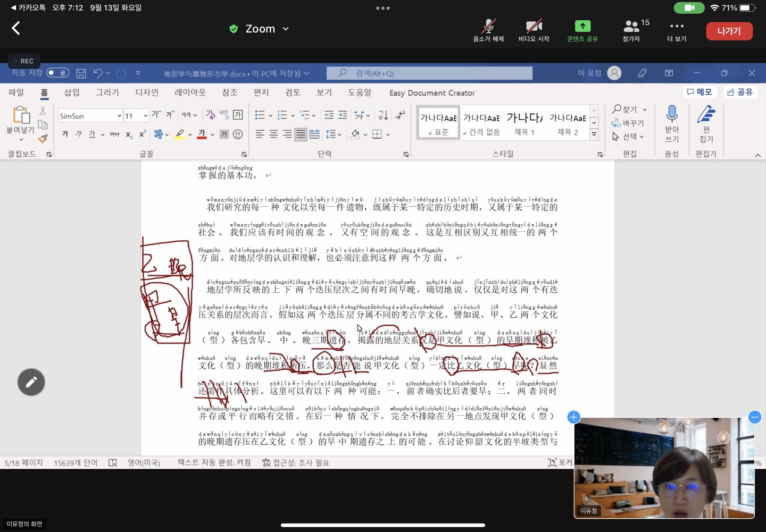The width and height of the screenshot is (766, 532).
Task: Open the Layout ribbon tab
Action: [x=190, y=92]
